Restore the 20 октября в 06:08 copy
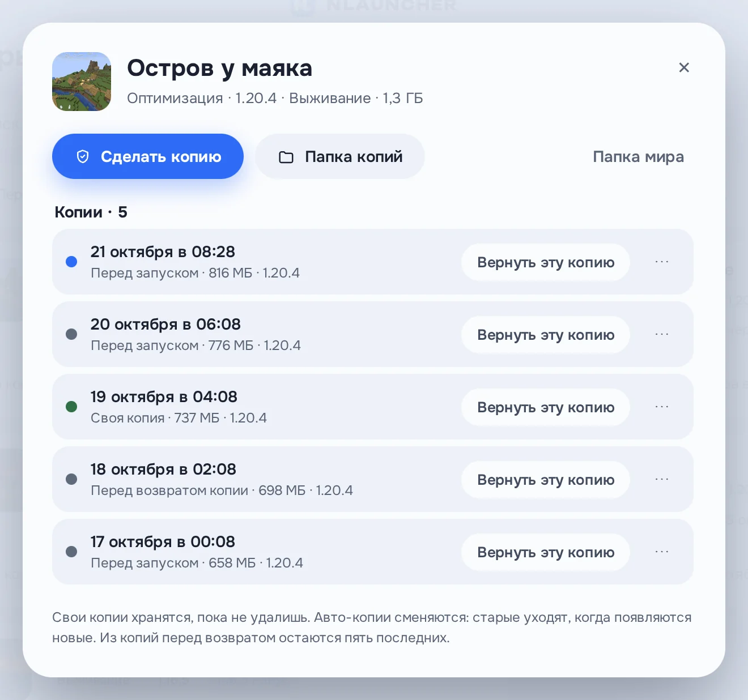This screenshot has height=700, width=748. click(x=546, y=335)
